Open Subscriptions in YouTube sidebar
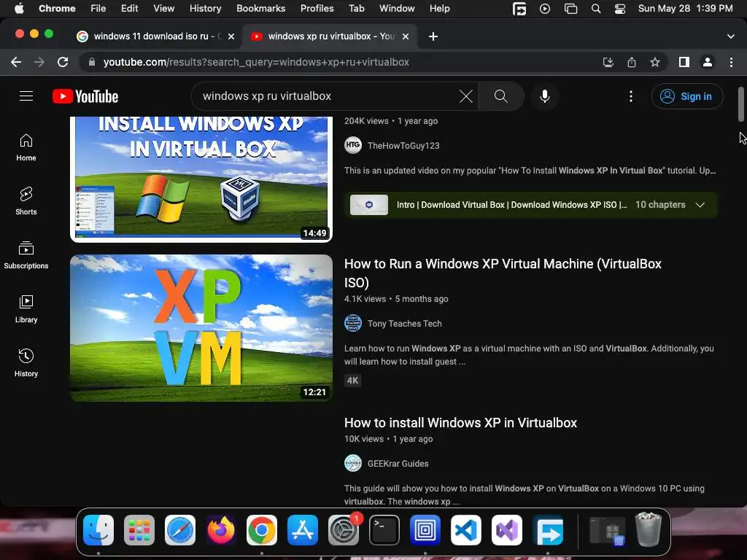This screenshot has height=560, width=747. (26, 255)
